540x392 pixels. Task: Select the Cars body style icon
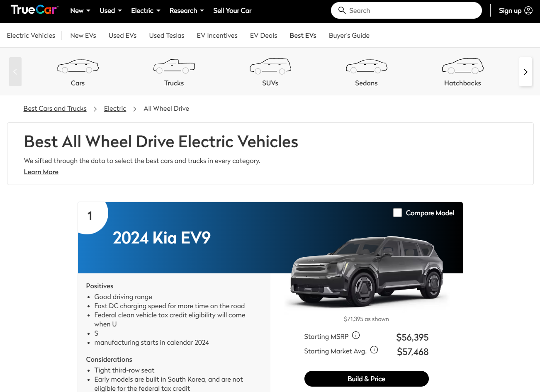point(78,66)
